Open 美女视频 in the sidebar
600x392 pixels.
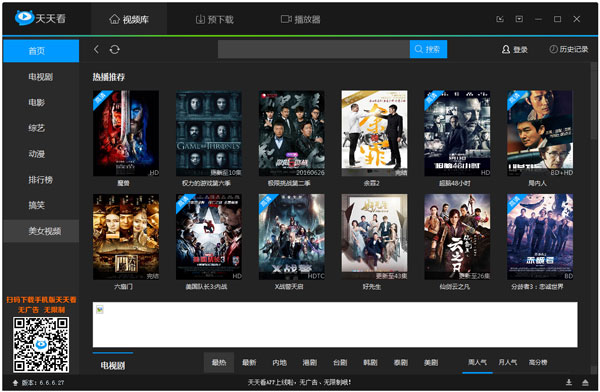[x=41, y=231]
